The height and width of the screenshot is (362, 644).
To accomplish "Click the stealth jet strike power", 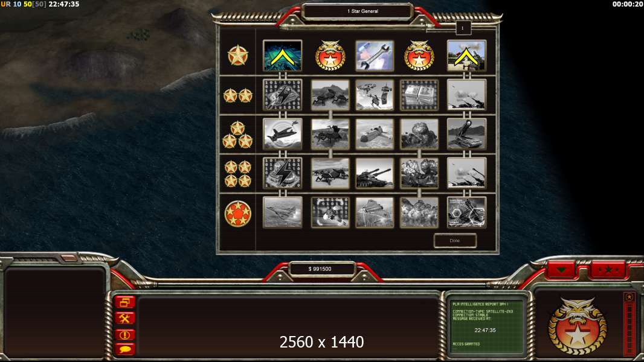I will tap(282, 134).
